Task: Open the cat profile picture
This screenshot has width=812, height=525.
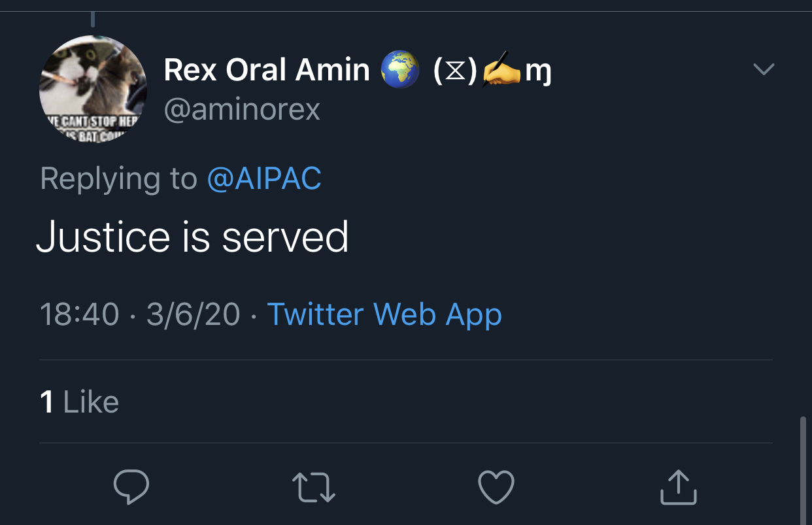Action: pos(93,89)
